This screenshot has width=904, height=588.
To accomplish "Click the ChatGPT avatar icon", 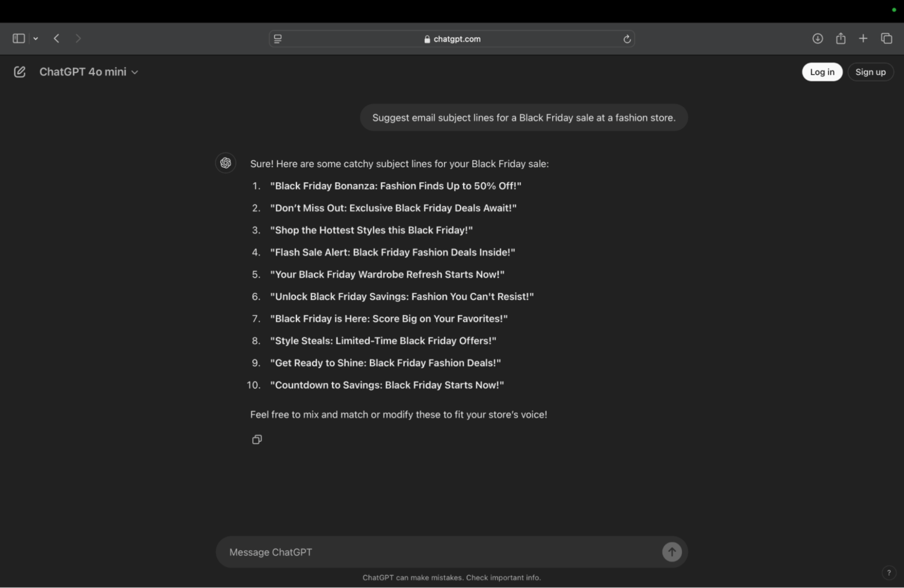I will coord(225,163).
